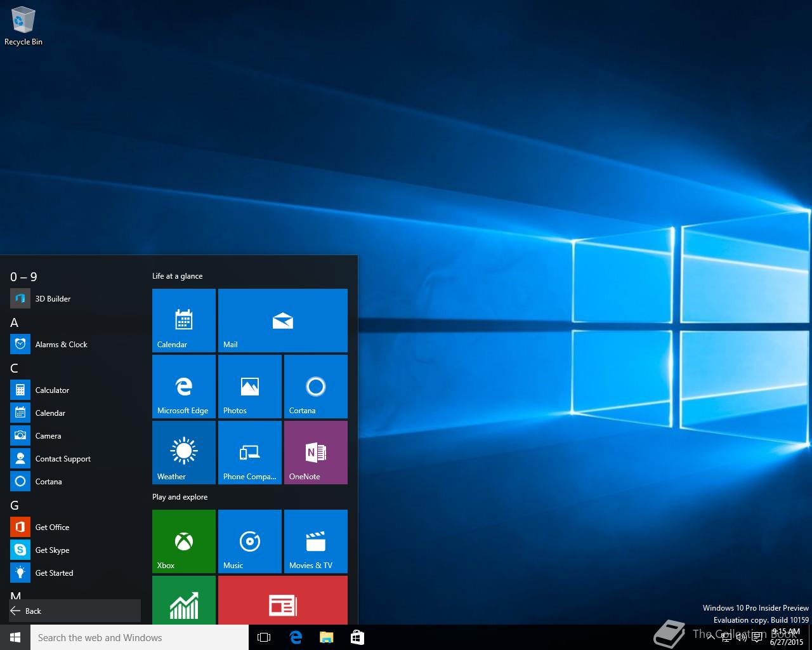This screenshot has height=650, width=812.
Task: Open the wide Mail tile
Action: [283, 321]
